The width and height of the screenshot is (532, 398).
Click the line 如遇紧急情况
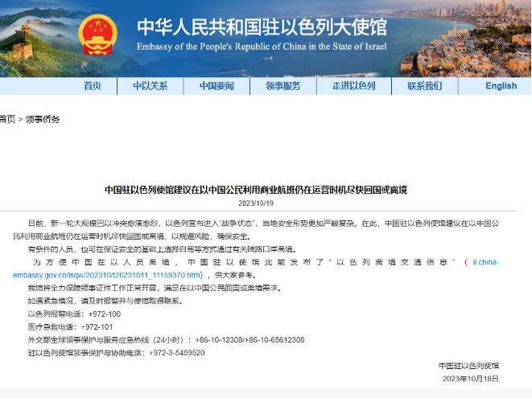point(105,301)
